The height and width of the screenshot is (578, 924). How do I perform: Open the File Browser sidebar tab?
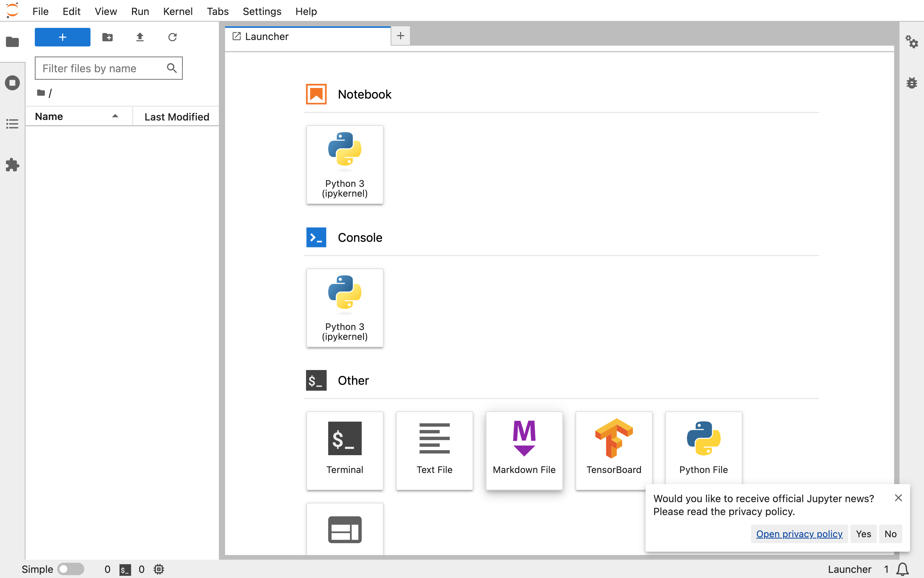coord(12,41)
